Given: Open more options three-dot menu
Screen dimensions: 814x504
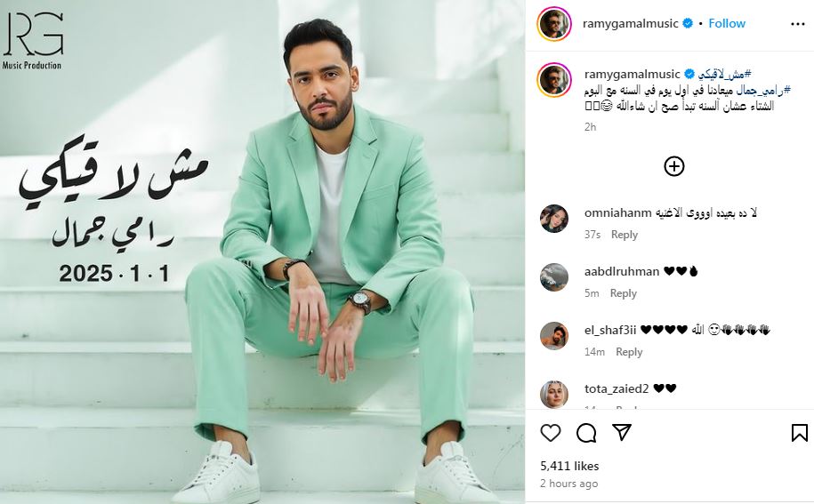Looking at the screenshot, I should [798, 24].
